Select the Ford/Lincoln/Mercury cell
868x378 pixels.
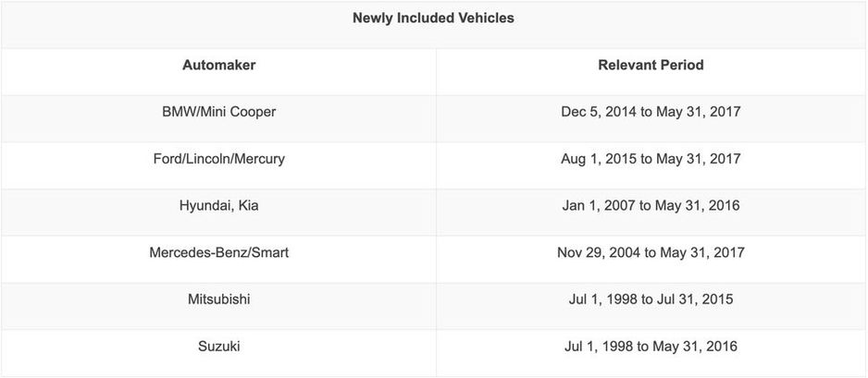(219, 159)
